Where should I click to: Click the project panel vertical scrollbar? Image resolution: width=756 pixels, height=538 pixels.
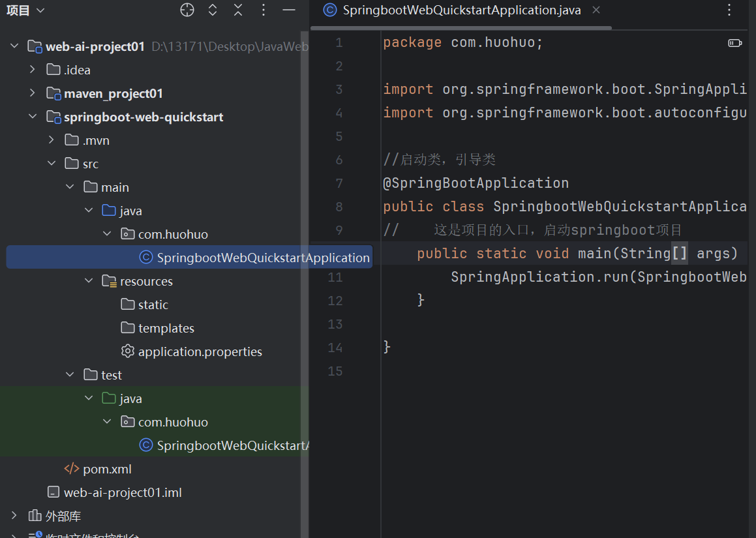coord(304,284)
